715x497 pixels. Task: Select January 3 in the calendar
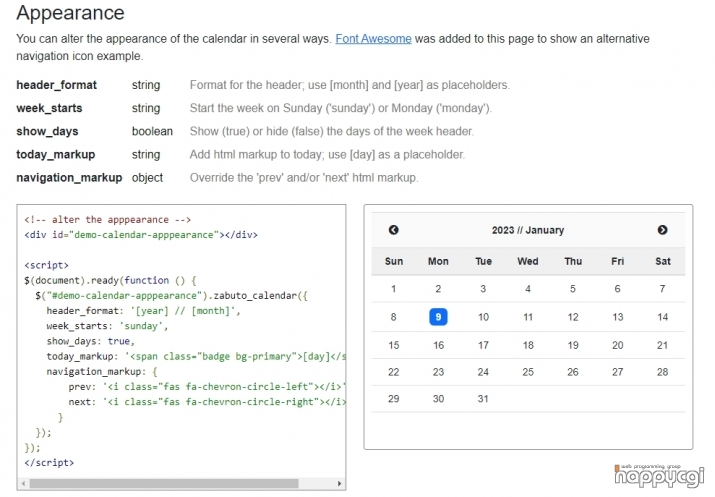click(483, 289)
